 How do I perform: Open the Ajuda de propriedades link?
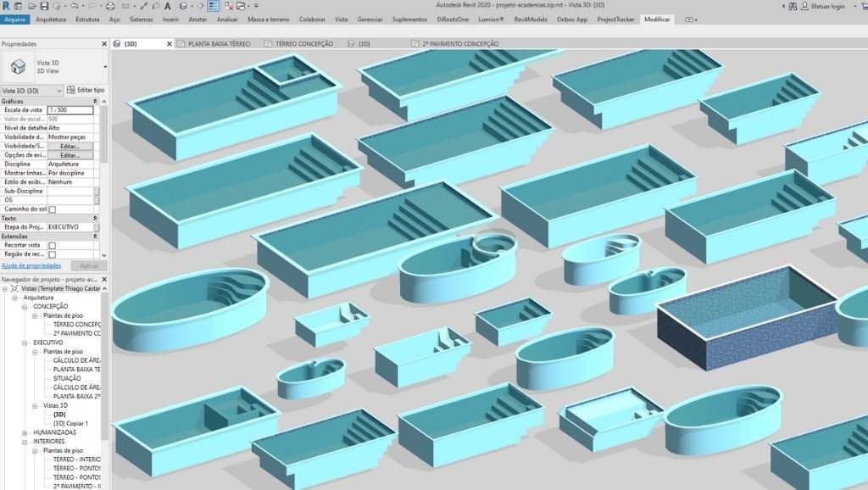coord(31,265)
